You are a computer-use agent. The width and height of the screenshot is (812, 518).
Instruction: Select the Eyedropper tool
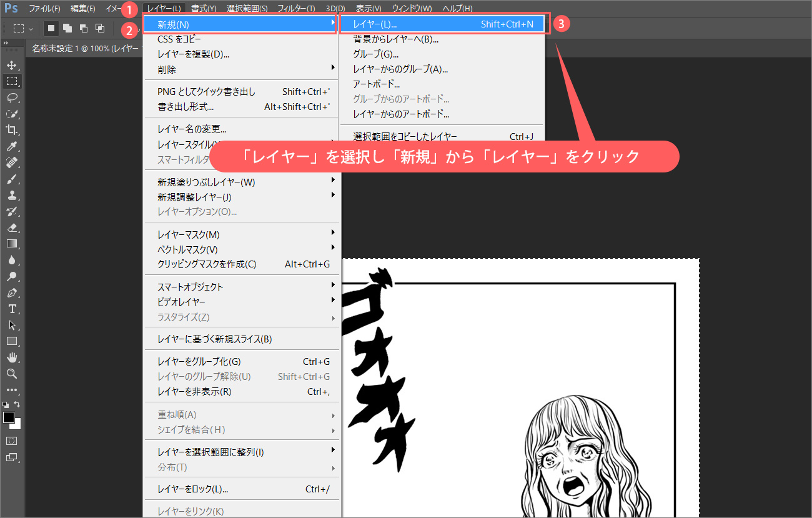coord(11,146)
